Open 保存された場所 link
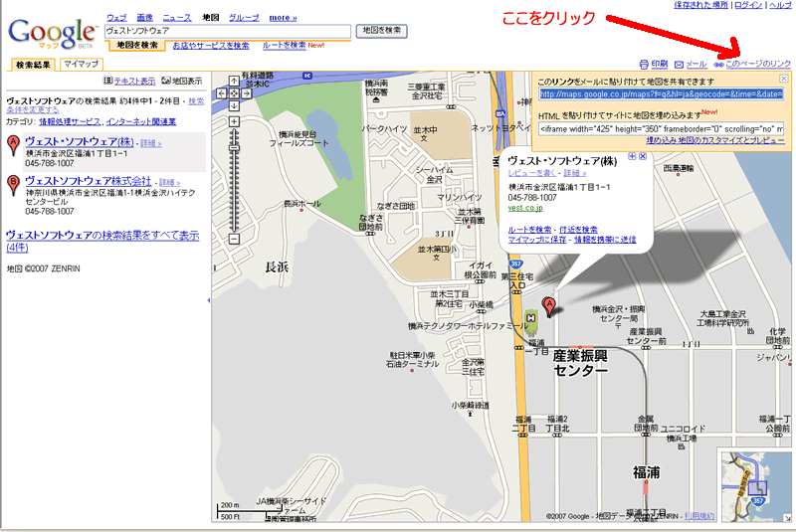The image size is (796, 532). click(x=701, y=5)
